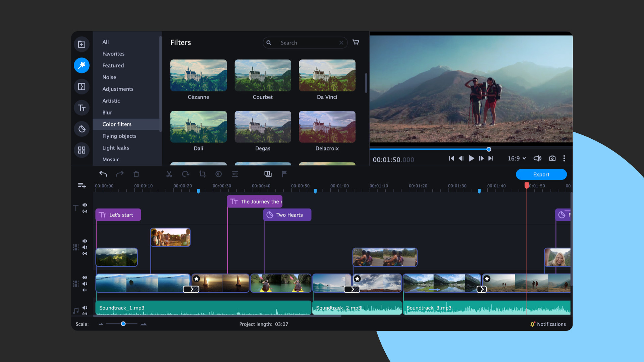Click the Undo arrow in the toolbar
644x362 pixels.
point(103,174)
